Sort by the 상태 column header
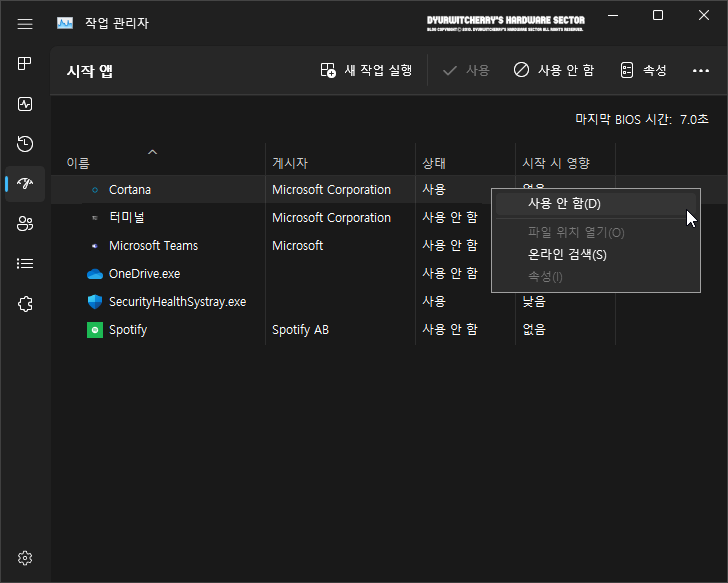The height and width of the screenshot is (583, 728). 434,163
